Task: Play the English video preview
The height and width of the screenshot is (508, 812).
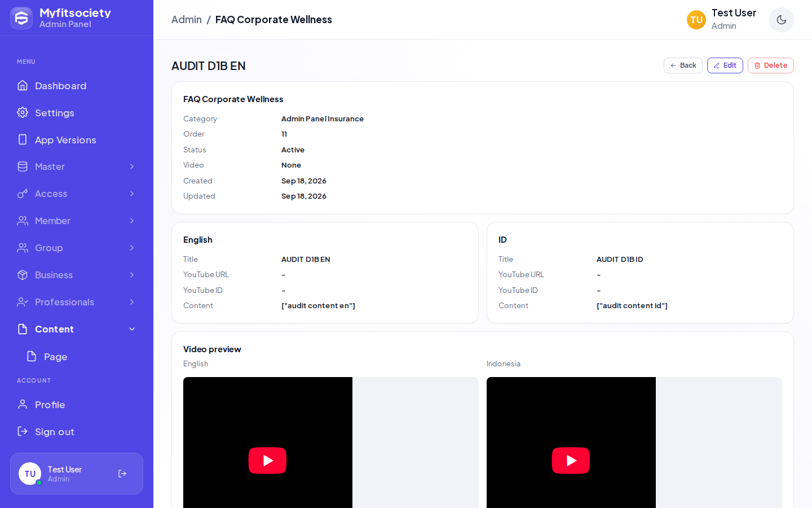Action: (x=267, y=461)
